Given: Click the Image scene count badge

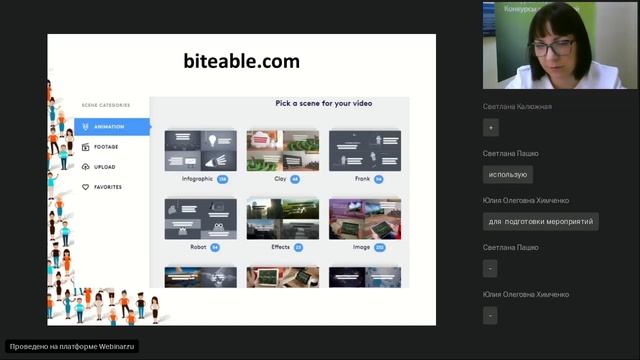Looking at the screenshot, I should pos(380,247).
